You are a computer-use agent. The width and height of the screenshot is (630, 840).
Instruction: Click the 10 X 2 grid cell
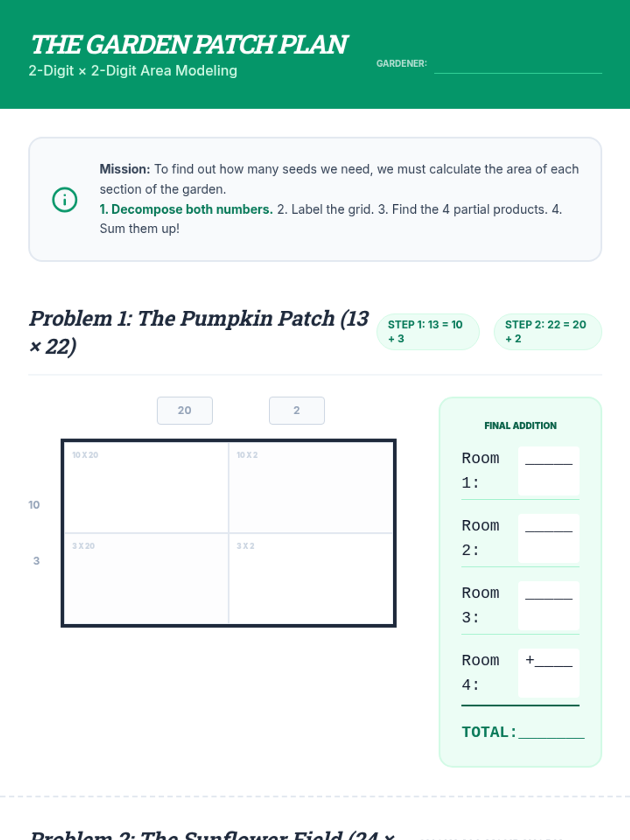pos(311,487)
